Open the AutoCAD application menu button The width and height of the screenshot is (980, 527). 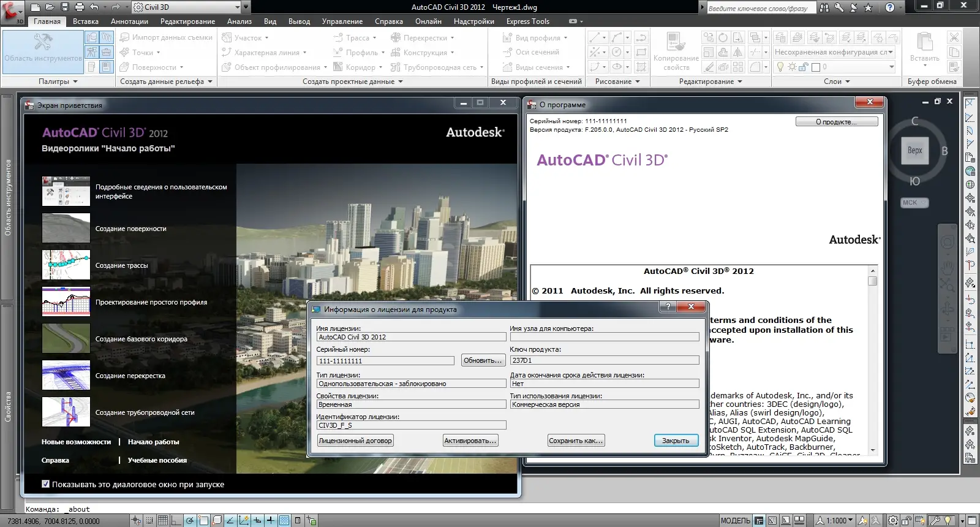coord(11,11)
